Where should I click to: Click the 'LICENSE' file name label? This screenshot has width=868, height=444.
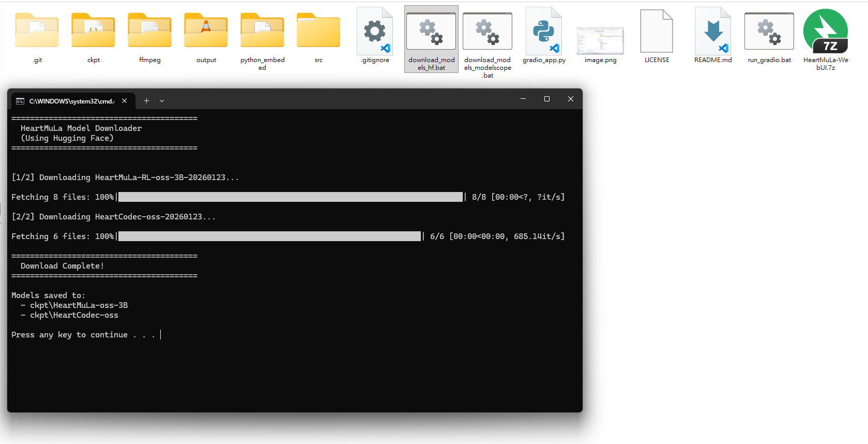point(657,60)
